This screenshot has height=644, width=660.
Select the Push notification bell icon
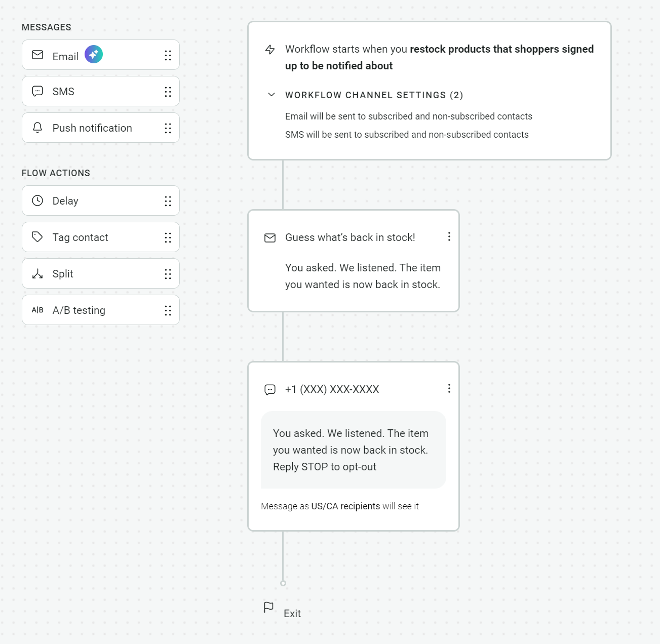[x=37, y=128]
